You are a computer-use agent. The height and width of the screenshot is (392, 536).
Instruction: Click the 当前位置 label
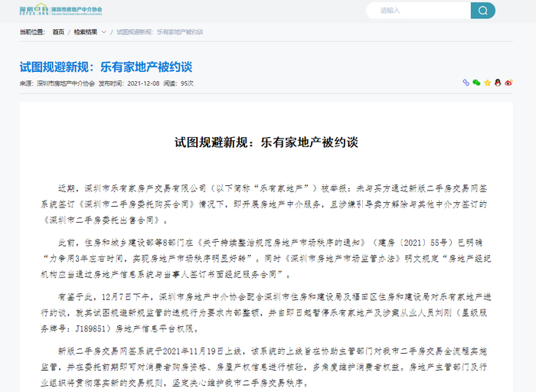(32, 32)
